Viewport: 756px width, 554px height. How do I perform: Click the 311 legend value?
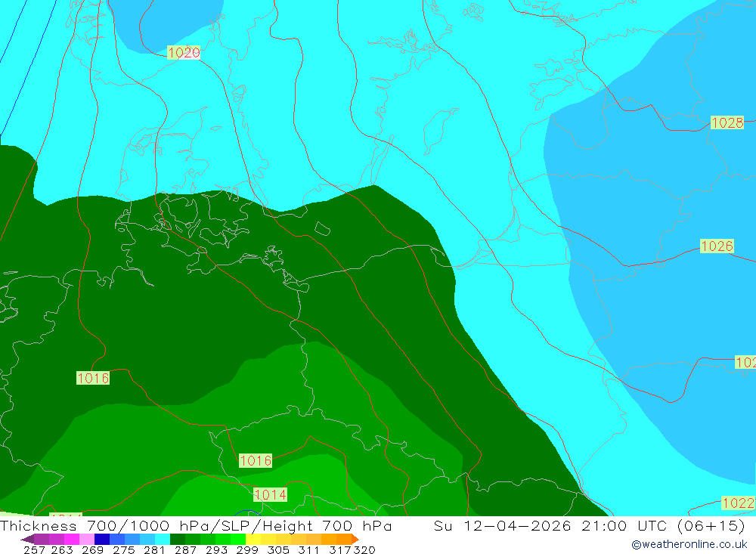(308, 549)
